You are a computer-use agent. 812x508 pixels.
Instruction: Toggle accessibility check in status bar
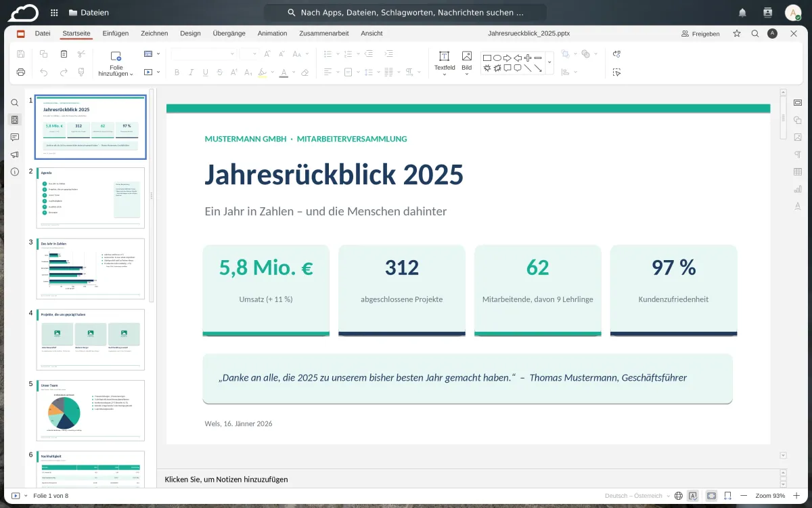tap(693, 496)
